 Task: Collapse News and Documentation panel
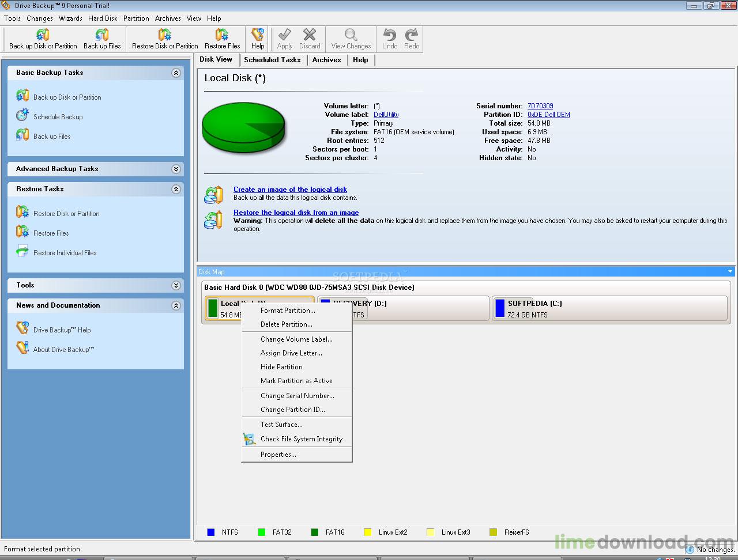(176, 306)
